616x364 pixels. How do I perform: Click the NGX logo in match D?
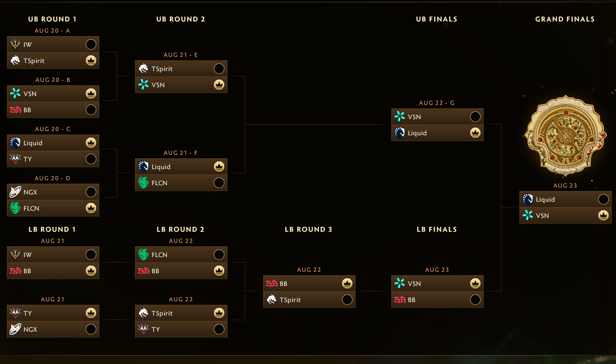pyautogui.click(x=15, y=192)
